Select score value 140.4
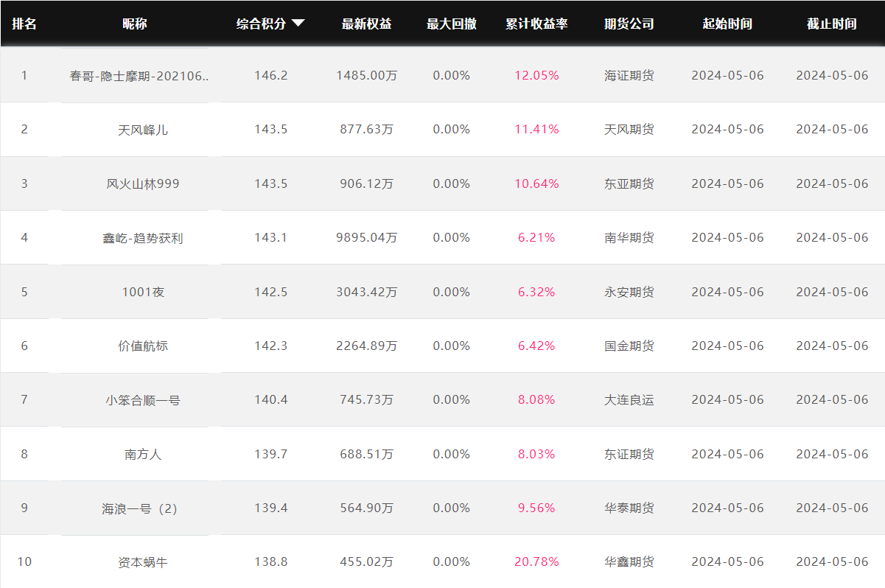885x588 pixels. (271, 399)
